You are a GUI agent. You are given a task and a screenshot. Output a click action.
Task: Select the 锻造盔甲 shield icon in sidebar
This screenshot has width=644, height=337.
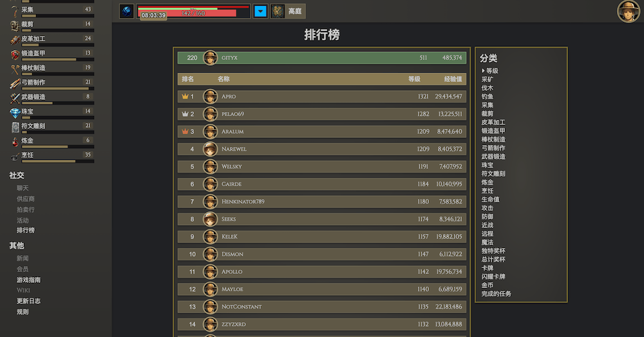pos(15,53)
